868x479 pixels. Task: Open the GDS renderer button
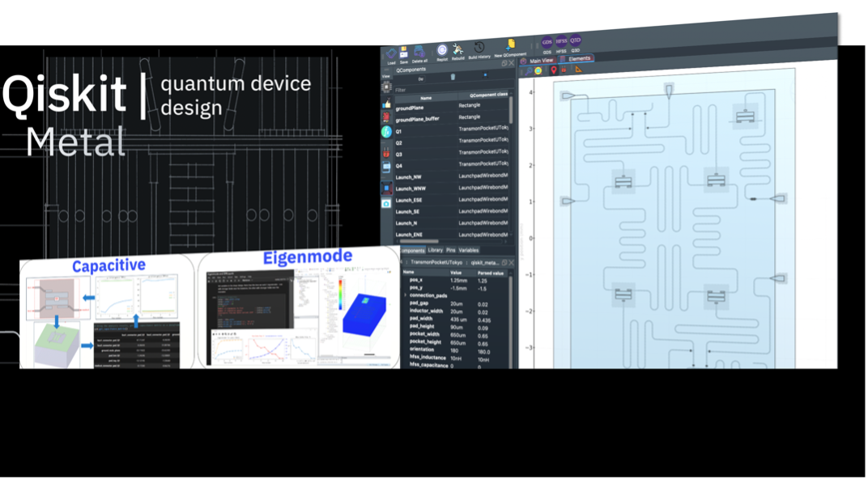click(547, 42)
